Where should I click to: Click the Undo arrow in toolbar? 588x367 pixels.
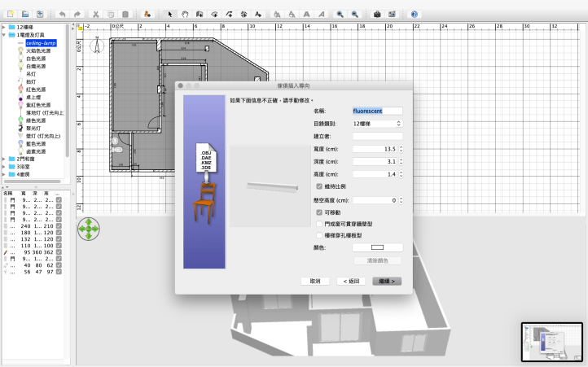point(62,15)
